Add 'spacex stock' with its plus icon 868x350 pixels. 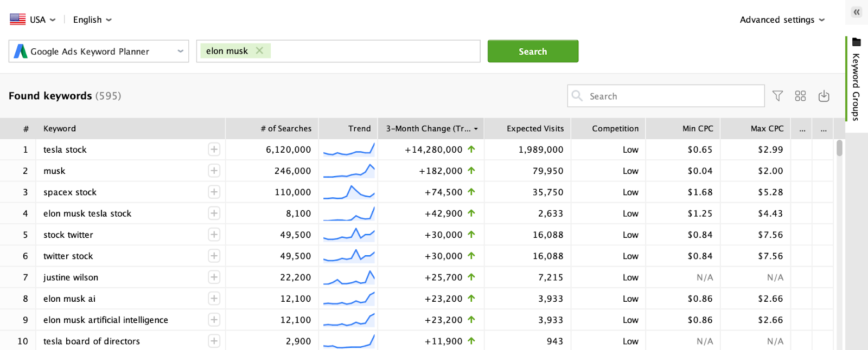tap(214, 192)
